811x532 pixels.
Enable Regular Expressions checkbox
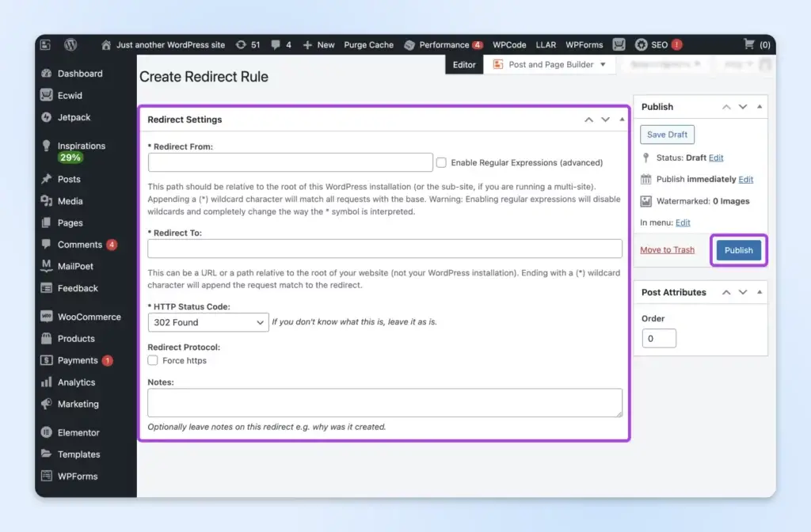[x=441, y=162]
